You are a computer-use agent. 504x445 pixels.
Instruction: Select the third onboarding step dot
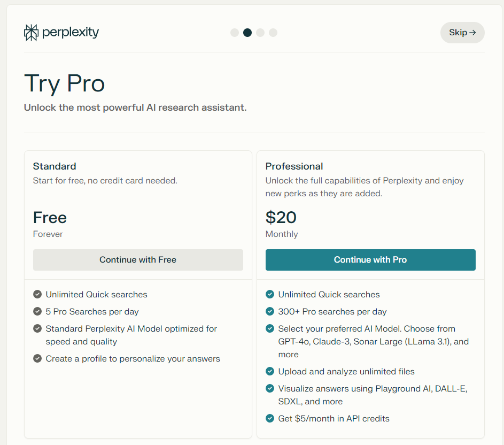[x=260, y=33]
